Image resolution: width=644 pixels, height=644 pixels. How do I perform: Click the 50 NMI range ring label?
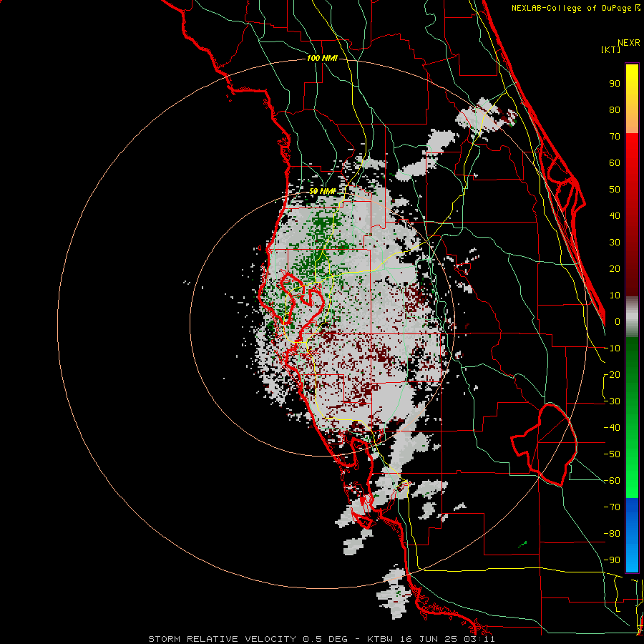(323, 191)
